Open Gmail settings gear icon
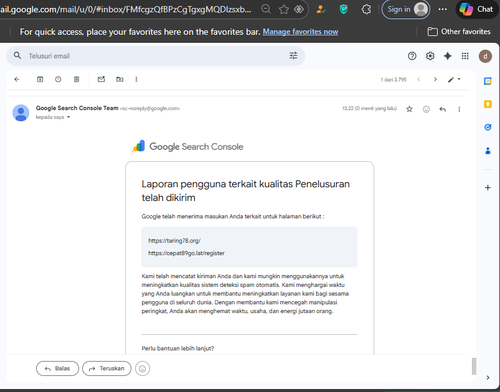Screen dimensions: 500x392 pos(430,56)
